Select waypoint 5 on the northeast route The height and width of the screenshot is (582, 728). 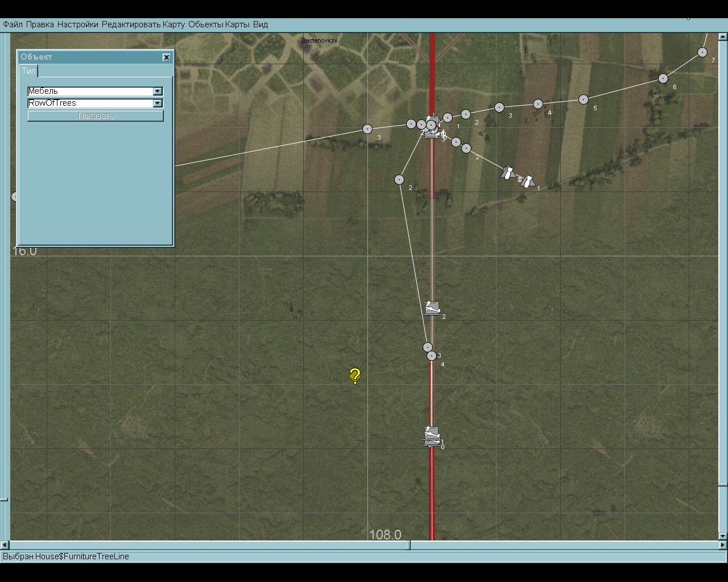[584, 99]
